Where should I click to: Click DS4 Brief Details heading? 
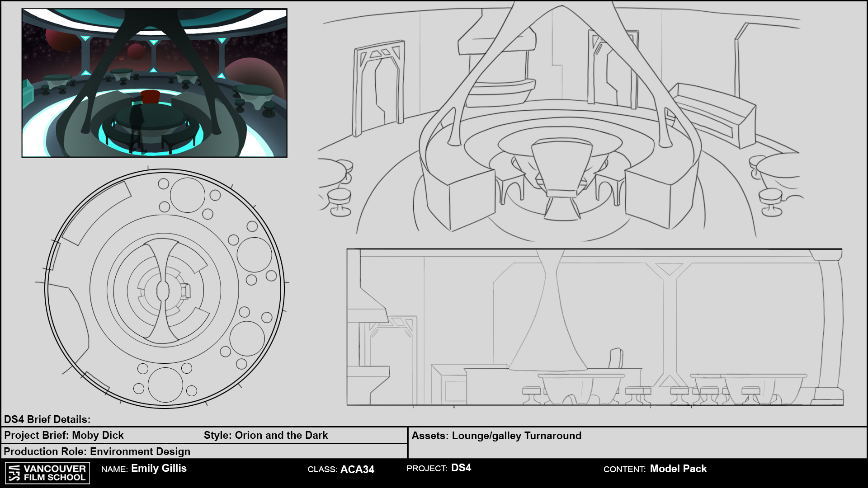click(47, 419)
